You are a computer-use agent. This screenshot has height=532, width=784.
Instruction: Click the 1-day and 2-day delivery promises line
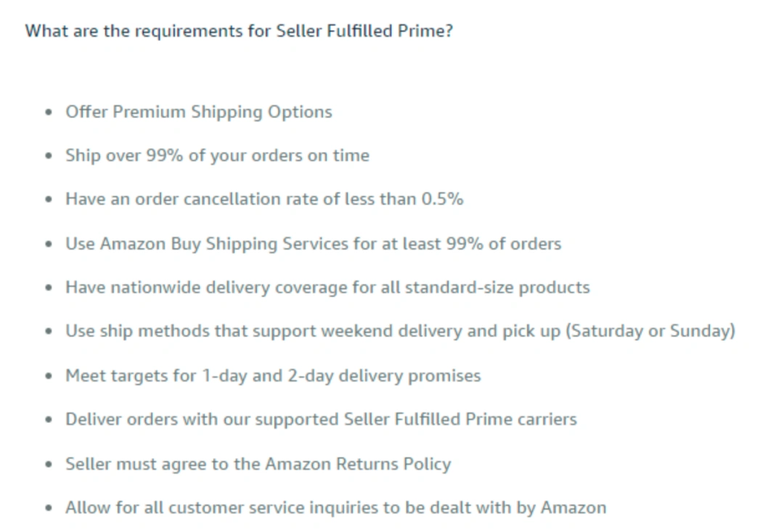click(273, 375)
